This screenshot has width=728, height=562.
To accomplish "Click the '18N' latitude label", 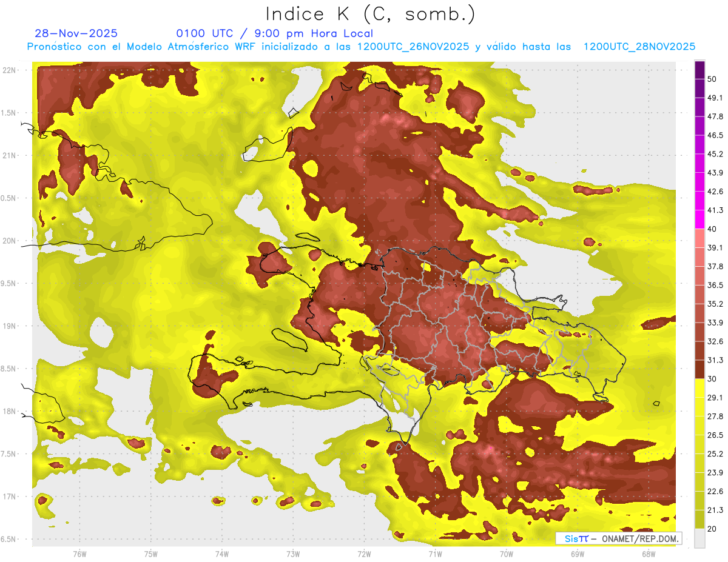I will click(8, 411).
